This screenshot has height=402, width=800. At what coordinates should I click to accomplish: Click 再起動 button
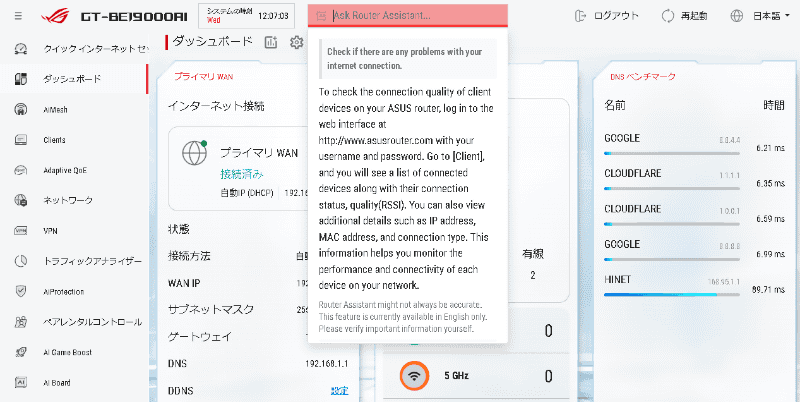point(684,16)
